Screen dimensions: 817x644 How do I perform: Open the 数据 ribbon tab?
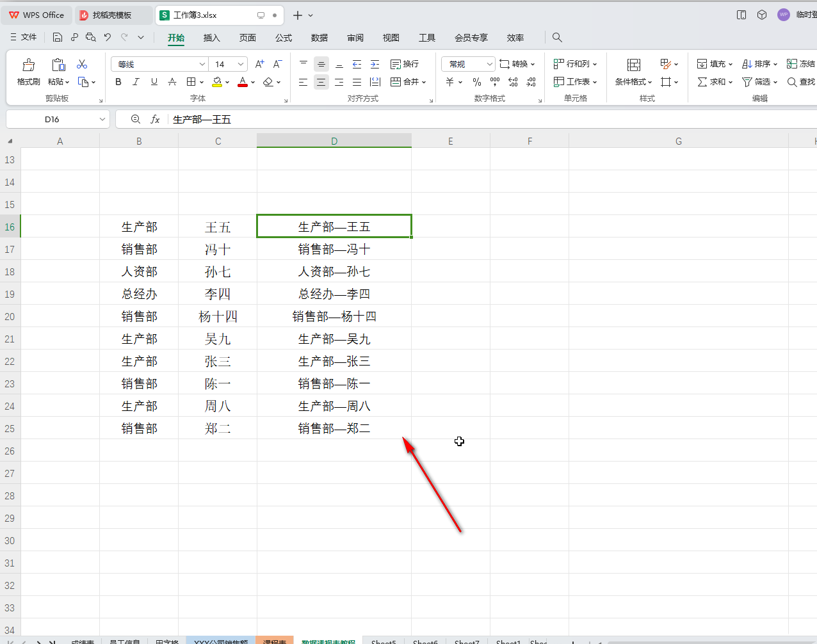coord(320,38)
